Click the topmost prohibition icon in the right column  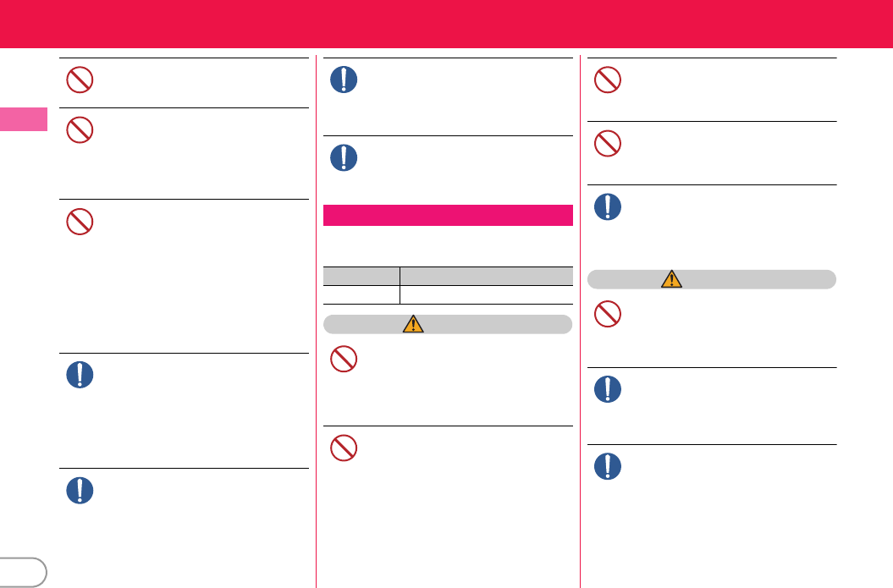[x=607, y=80]
